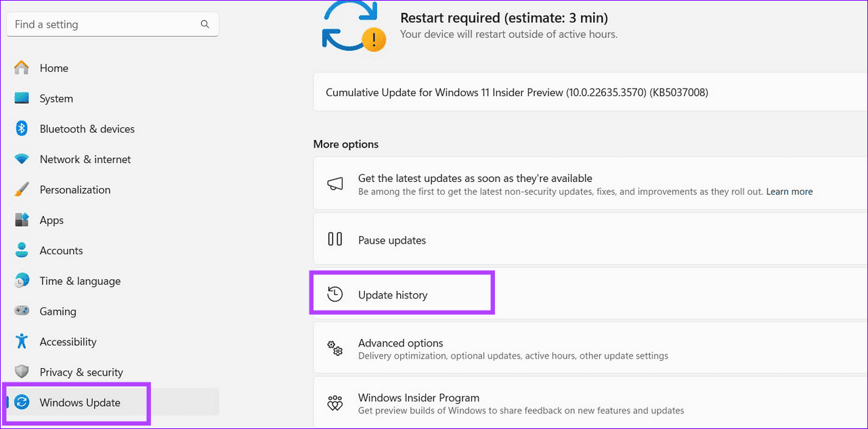Select the Personalization brush icon
The width and height of the screenshot is (868, 429).
[21, 189]
